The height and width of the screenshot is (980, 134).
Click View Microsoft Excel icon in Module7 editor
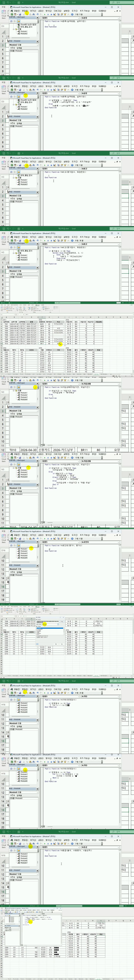(x=12, y=843)
